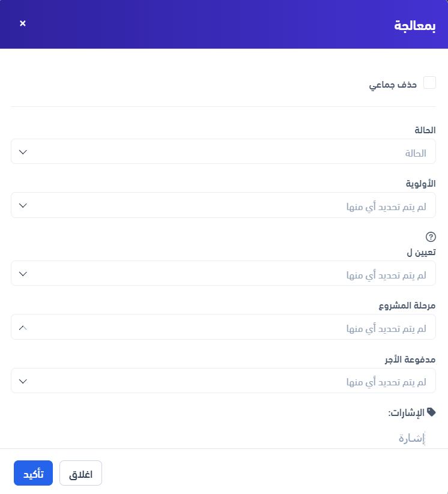
Task: Click the up chevron in مرحلة المشروع field
Action: 23,328
